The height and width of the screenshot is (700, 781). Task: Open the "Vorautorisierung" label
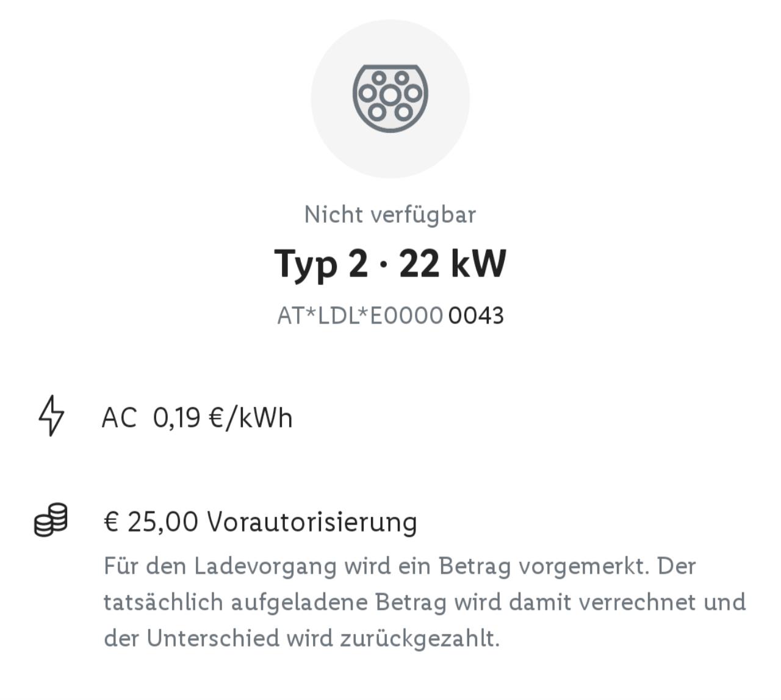(x=312, y=522)
